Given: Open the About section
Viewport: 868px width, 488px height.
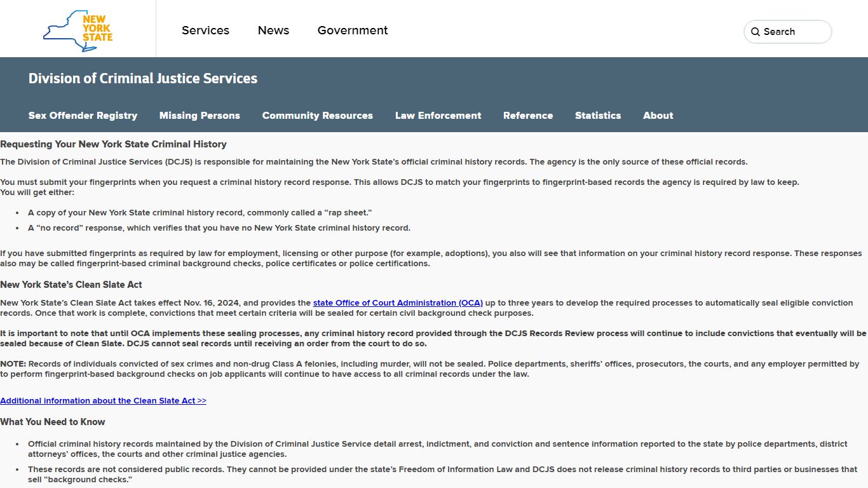Looking at the screenshot, I should coord(658,116).
